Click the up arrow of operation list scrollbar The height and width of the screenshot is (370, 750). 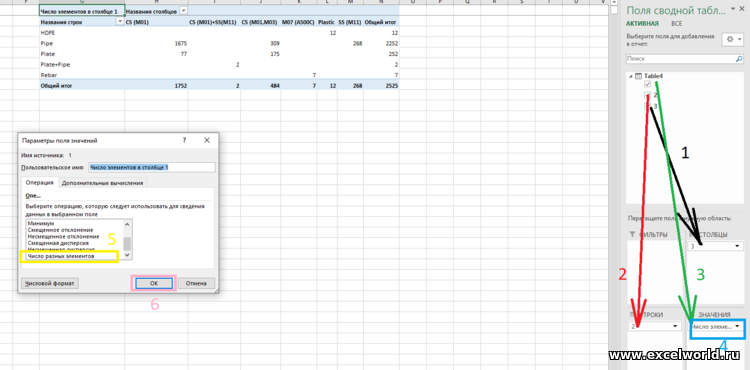[127, 224]
